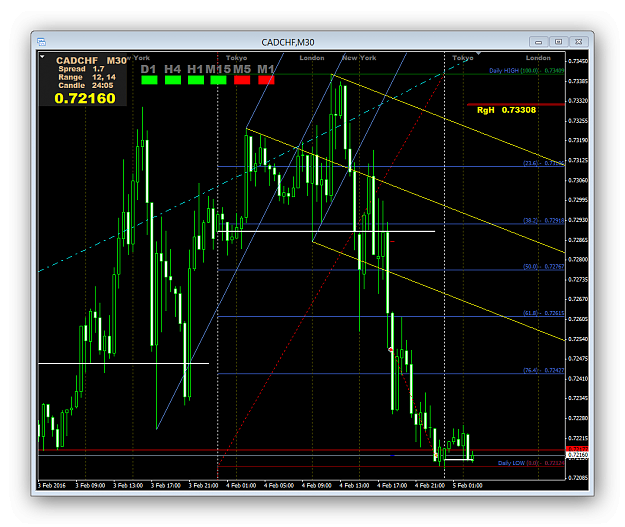Click the 5 Feb 01:00 time axis label
Screen dimensions: 625x527
tap(467, 486)
